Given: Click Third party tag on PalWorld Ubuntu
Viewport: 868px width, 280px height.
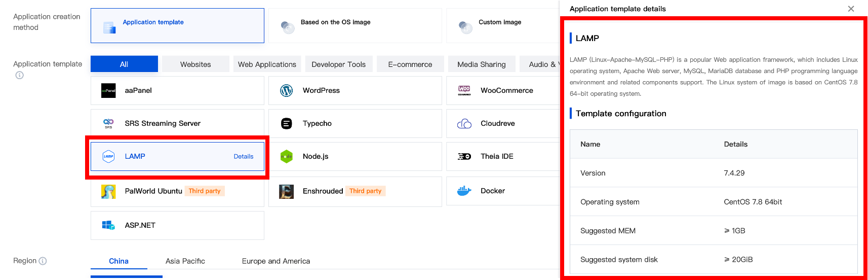Looking at the screenshot, I should (205, 191).
